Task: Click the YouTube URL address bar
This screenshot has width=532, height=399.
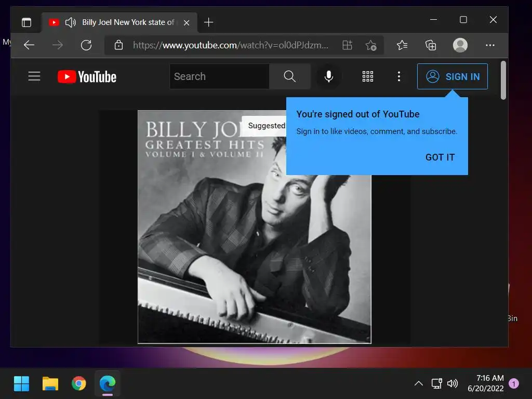Action: pyautogui.click(x=231, y=45)
